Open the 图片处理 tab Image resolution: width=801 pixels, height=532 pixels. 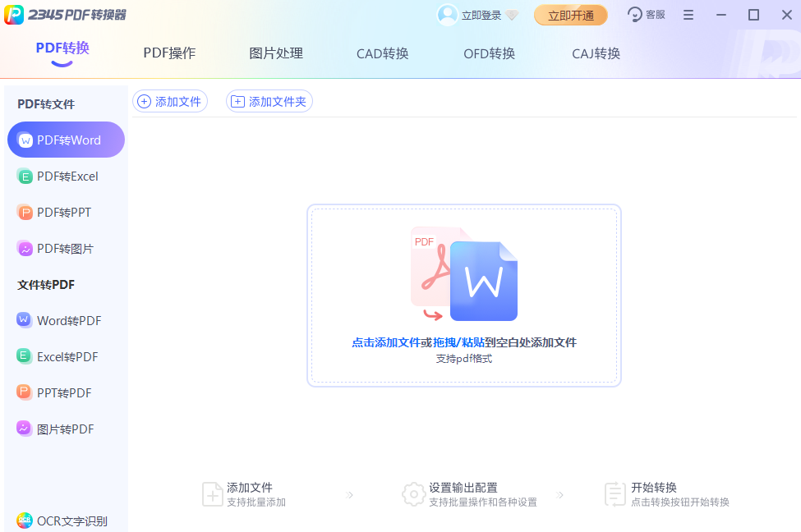pyautogui.click(x=276, y=53)
